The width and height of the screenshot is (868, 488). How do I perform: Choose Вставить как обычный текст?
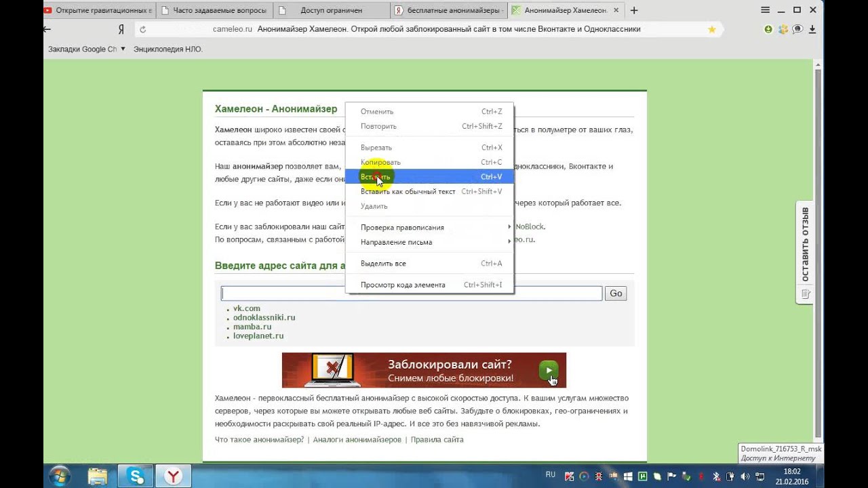point(429,191)
